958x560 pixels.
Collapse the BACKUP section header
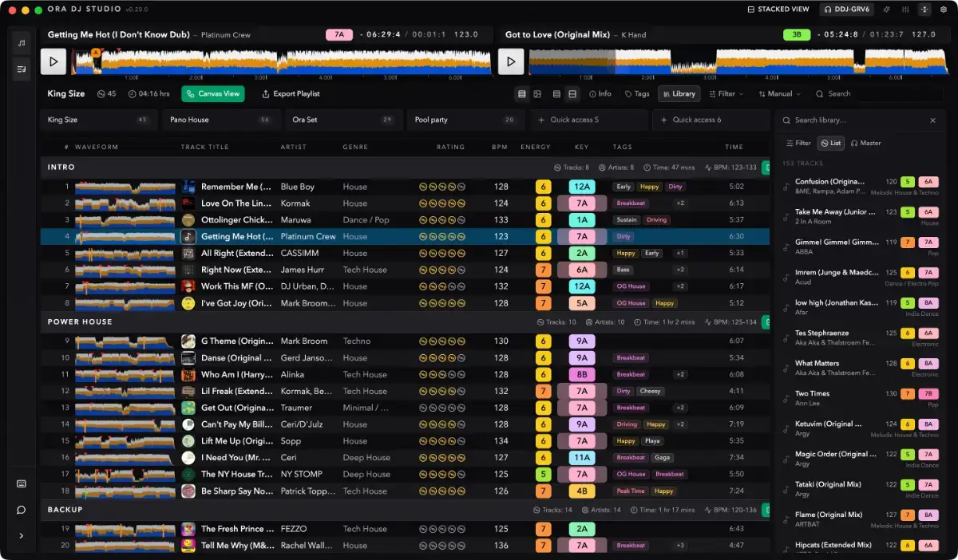(406, 509)
